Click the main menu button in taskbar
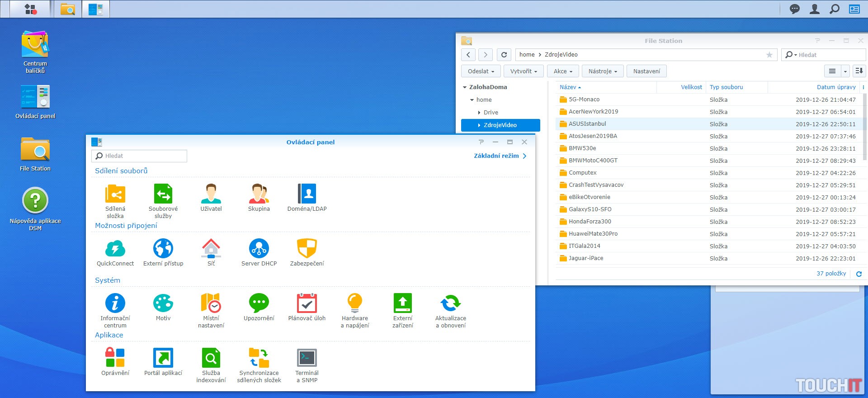The image size is (868, 398). tap(30, 9)
